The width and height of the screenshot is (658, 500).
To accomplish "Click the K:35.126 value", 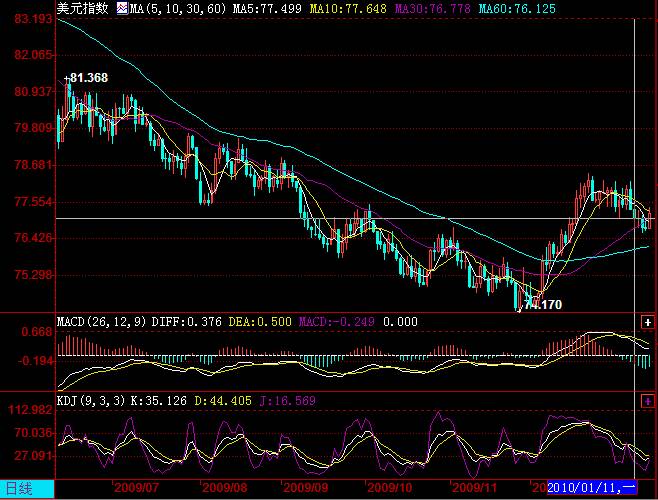I will tap(159, 401).
